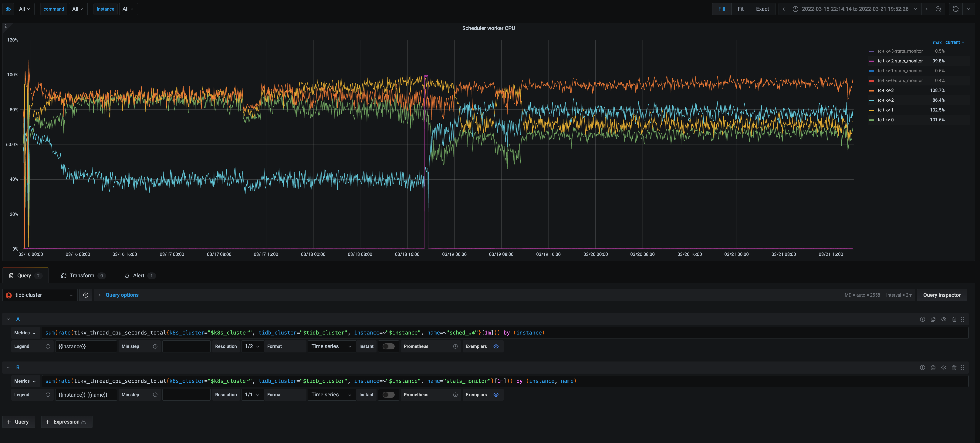Open the Query inspector

[x=942, y=295]
